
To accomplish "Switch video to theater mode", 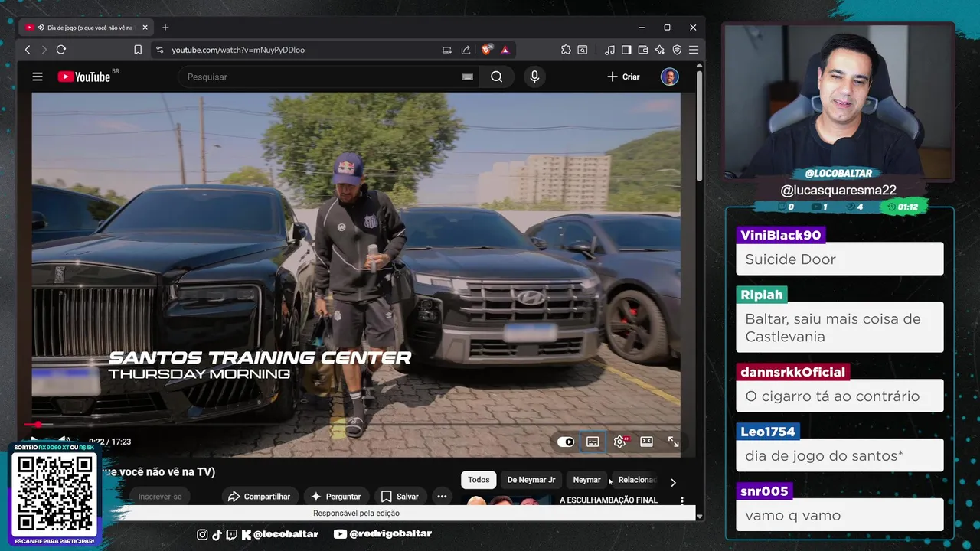I will click(647, 442).
